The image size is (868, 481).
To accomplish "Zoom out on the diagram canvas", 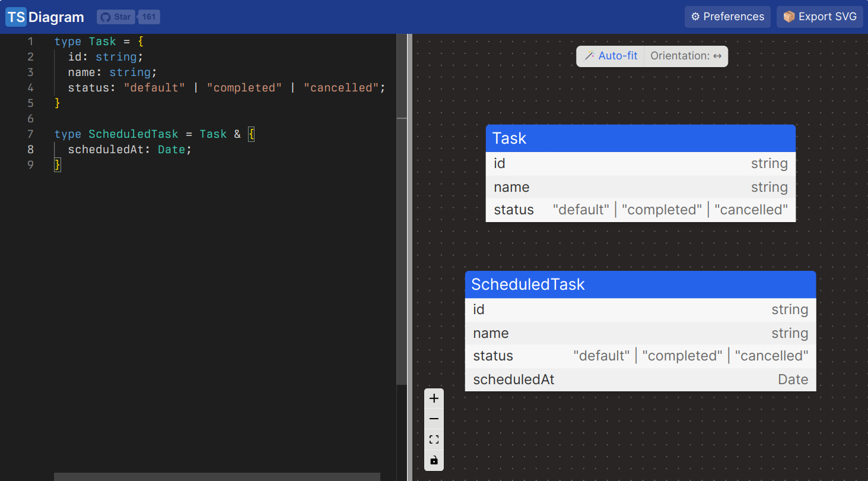I will click(x=434, y=419).
